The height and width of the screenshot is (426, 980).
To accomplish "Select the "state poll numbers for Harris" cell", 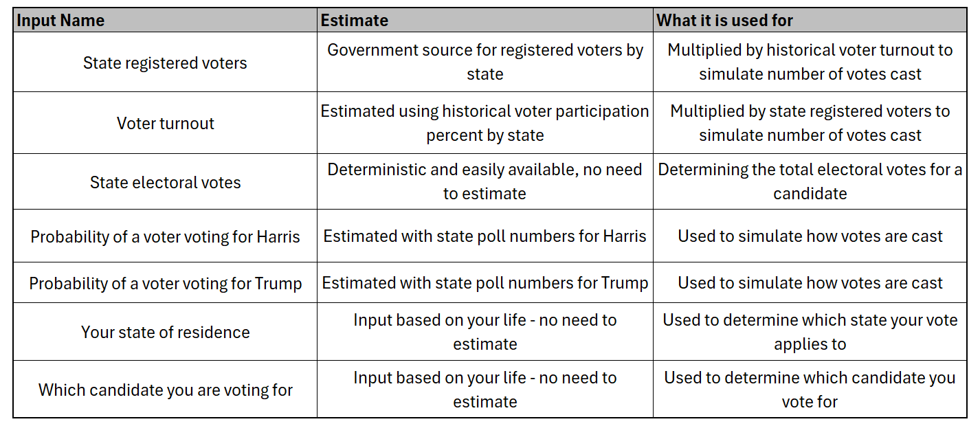I will pyautogui.click(x=485, y=236).
